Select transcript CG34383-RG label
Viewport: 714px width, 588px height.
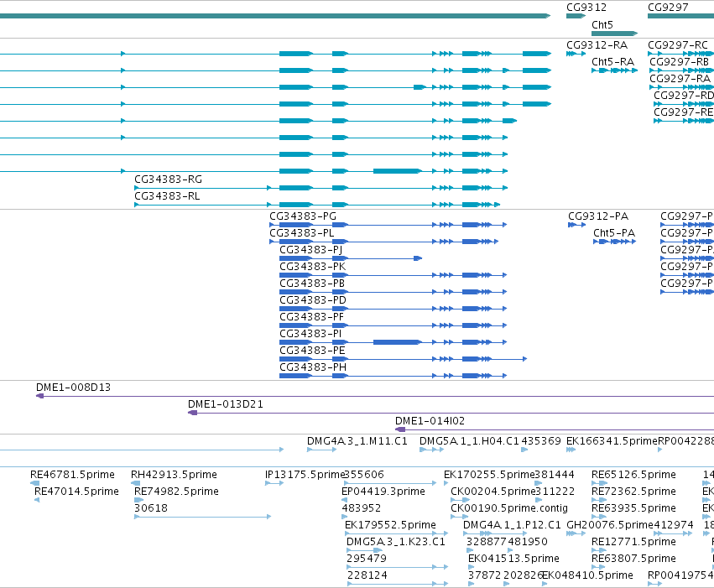coord(168,180)
